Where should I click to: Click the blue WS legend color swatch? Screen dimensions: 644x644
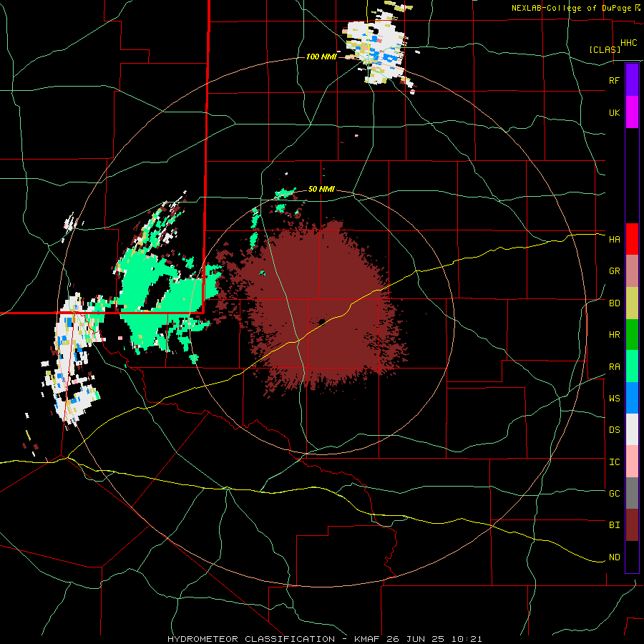pyautogui.click(x=632, y=398)
